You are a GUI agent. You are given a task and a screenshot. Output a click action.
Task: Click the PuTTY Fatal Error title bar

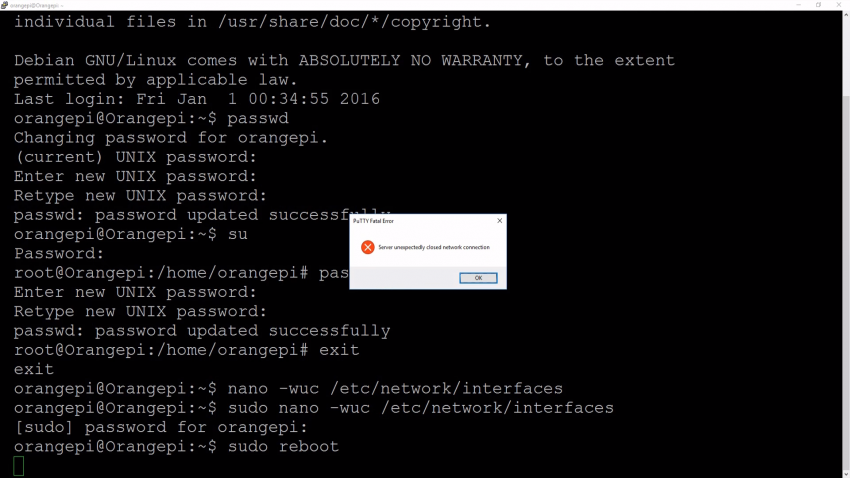tap(420, 220)
